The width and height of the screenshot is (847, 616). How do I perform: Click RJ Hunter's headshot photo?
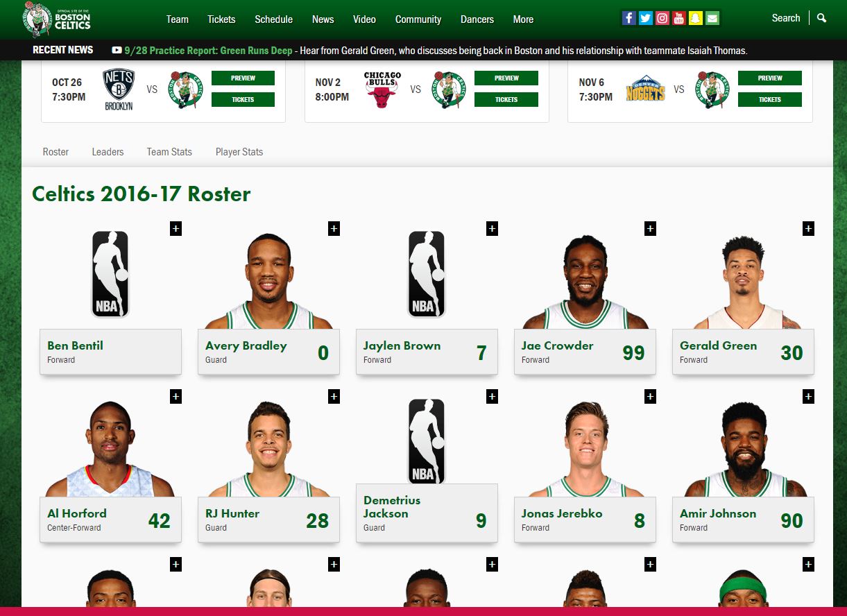coord(268,449)
